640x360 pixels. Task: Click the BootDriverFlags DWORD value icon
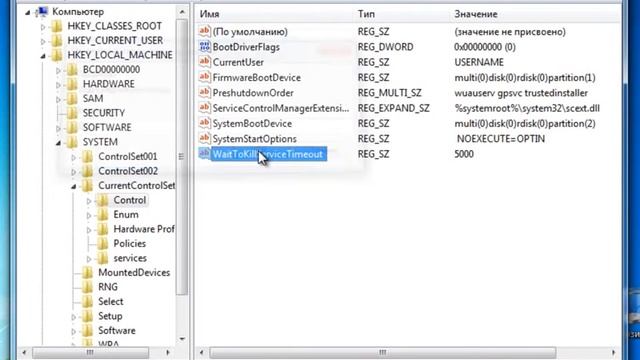click(x=204, y=47)
